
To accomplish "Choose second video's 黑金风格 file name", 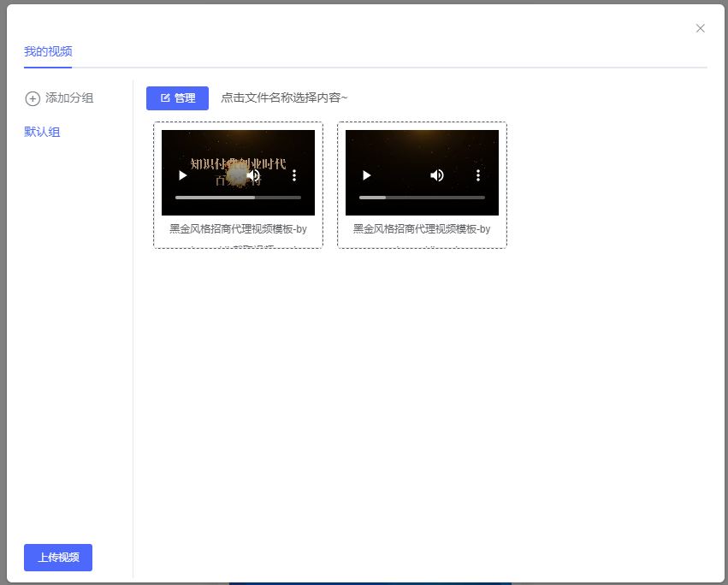I will (422, 229).
